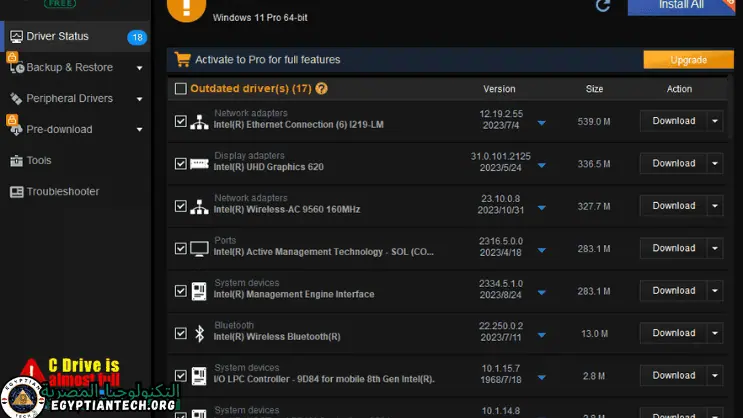Open version dropdown for version 12.19.2.55
The width and height of the screenshot is (743, 418).
point(542,123)
